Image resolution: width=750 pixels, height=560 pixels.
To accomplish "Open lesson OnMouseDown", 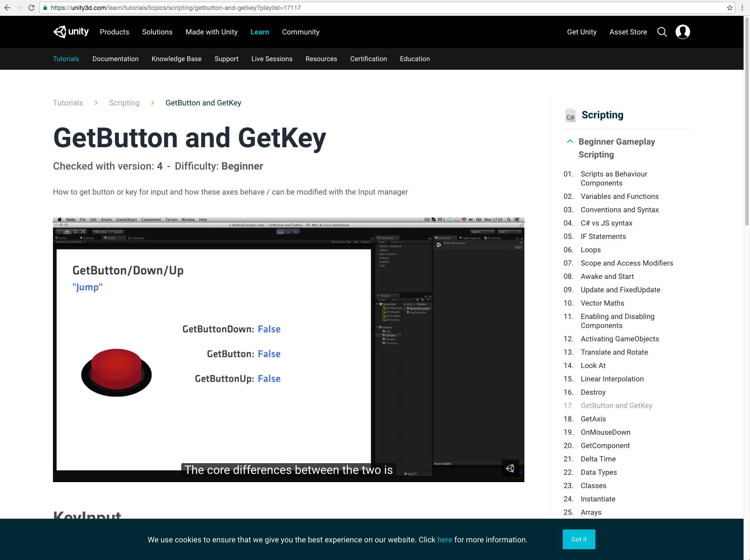I will tap(605, 432).
